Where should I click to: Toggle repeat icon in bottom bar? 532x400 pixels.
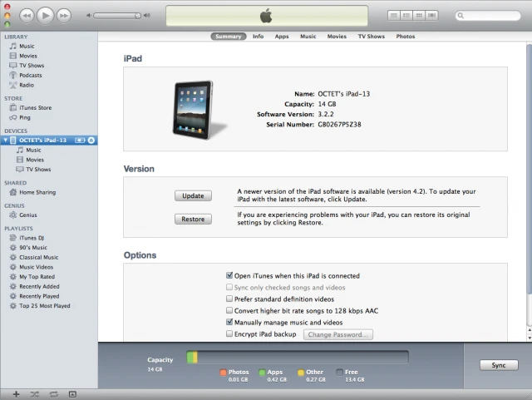[53, 394]
